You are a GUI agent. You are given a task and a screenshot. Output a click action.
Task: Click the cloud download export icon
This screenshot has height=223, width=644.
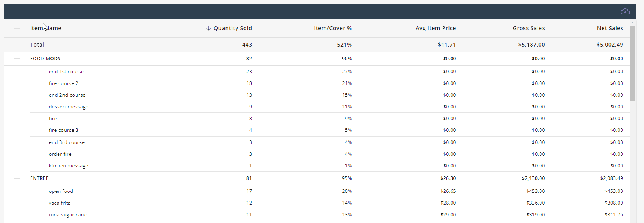pyautogui.click(x=625, y=11)
